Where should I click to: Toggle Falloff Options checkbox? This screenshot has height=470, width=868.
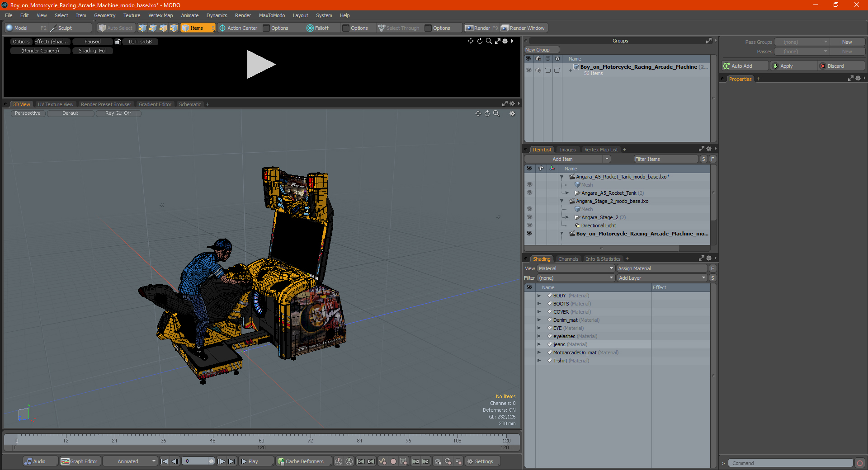[346, 28]
